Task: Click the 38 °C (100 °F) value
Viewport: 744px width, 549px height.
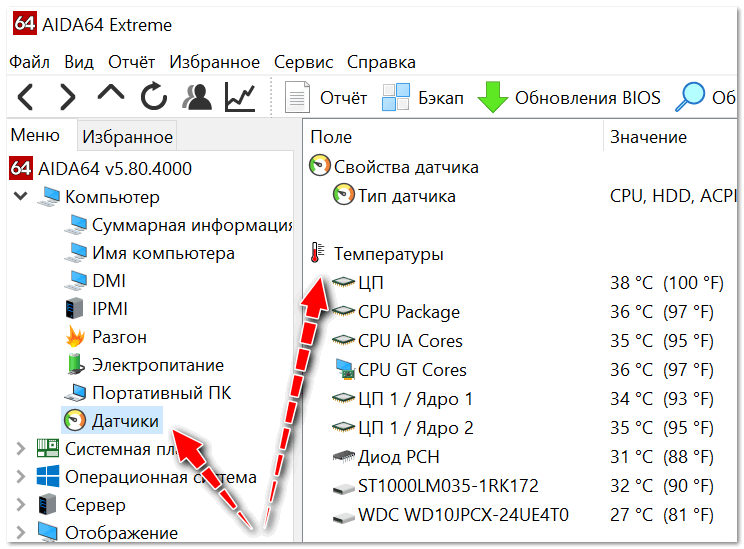Action: (x=667, y=283)
